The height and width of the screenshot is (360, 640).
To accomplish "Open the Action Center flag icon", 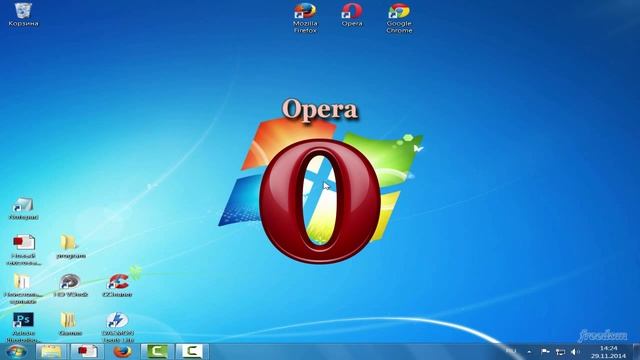I will 545,352.
